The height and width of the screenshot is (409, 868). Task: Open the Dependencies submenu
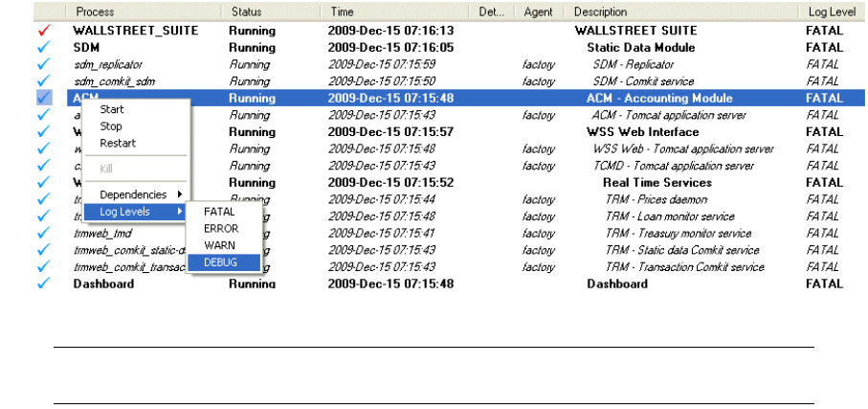(x=136, y=194)
